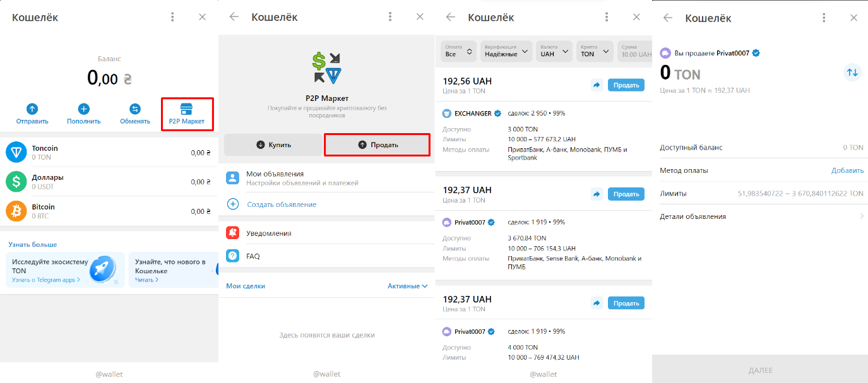Select the P2P Маркет icon on the wallet screen
868x383 pixels.
[x=187, y=109]
